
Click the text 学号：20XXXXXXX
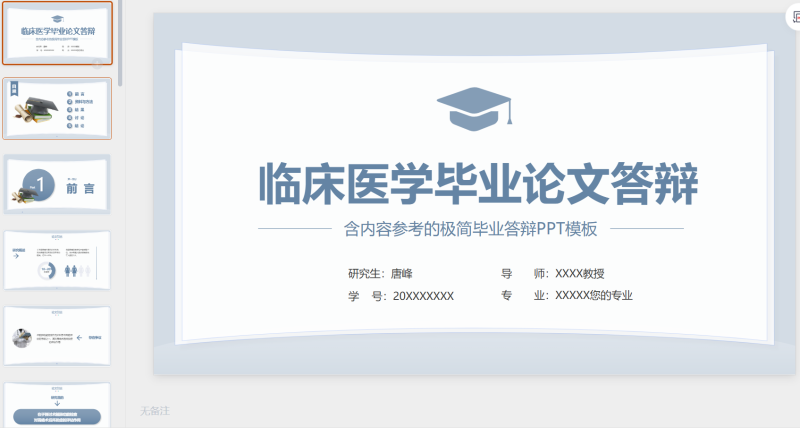[x=401, y=296]
